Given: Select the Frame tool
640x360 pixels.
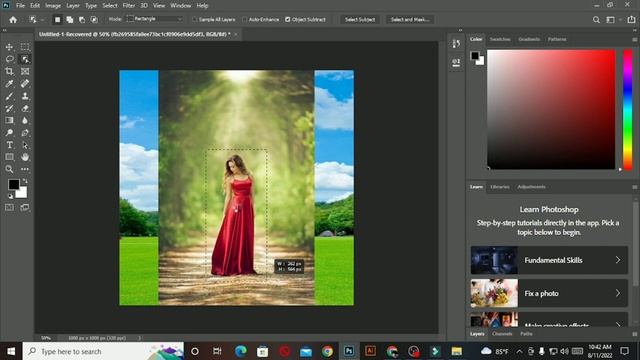Looking at the screenshot, I should pos(25,71).
